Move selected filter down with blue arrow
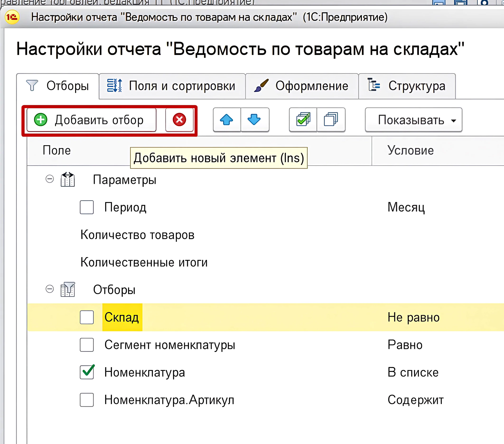 [254, 120]
